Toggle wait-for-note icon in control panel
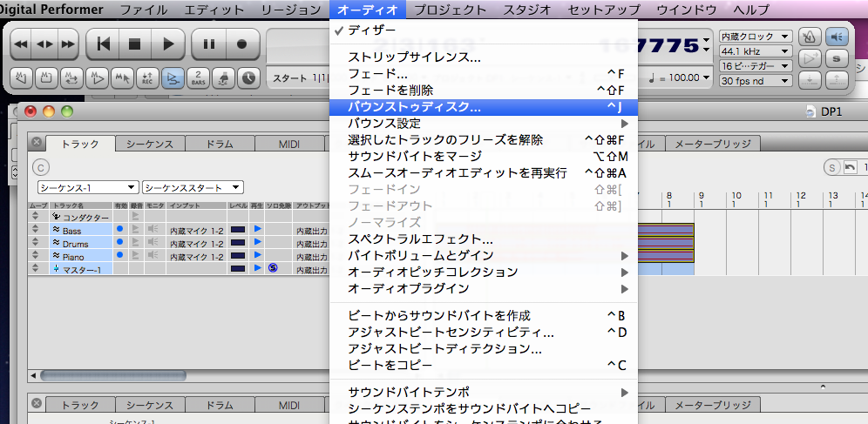 click(224, 78)
